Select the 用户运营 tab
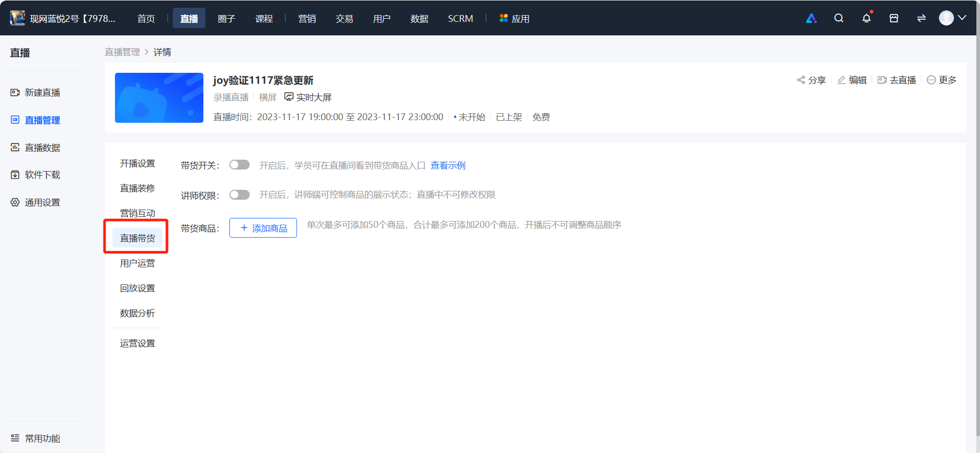 [137, 263]
